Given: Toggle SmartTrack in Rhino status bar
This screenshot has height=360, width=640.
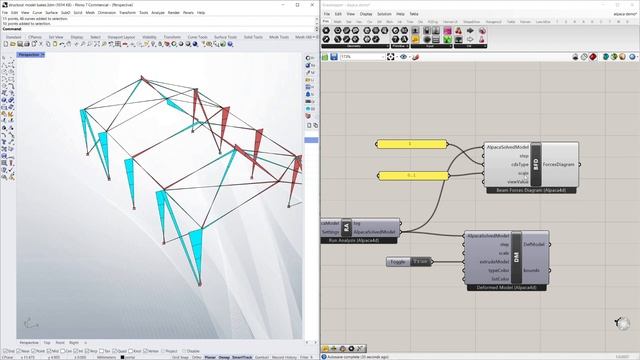Looking at the screenshot, I should tap(242, 357).
